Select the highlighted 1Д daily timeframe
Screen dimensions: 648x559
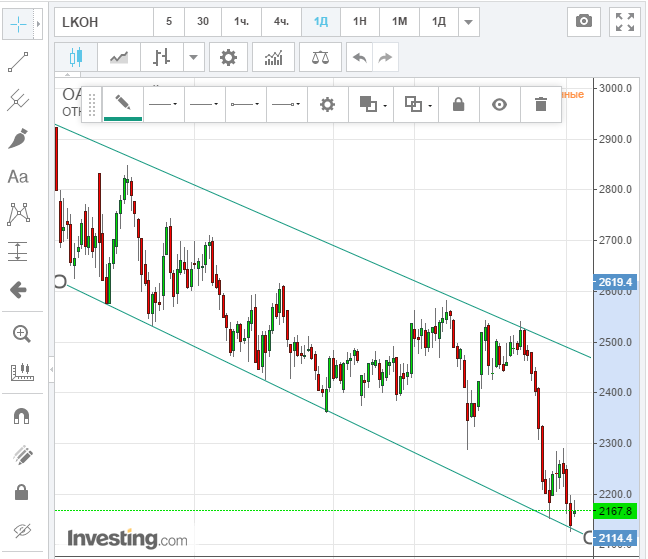tap(321, 22)
